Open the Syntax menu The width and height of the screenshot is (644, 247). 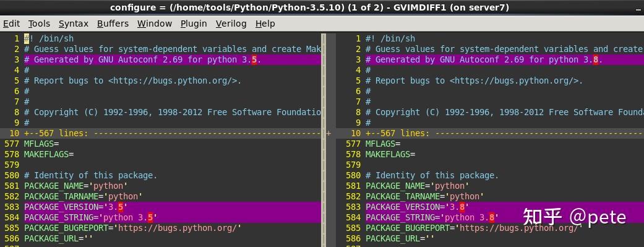pos(74,24)
